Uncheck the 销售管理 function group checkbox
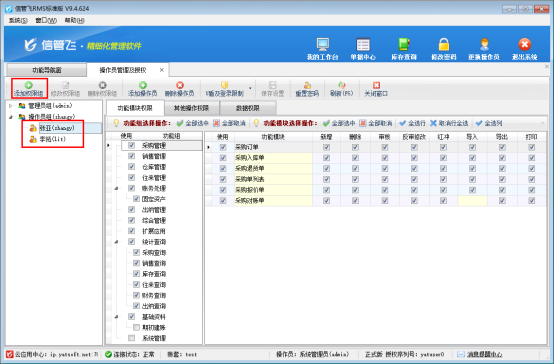 tap(131, 156)
